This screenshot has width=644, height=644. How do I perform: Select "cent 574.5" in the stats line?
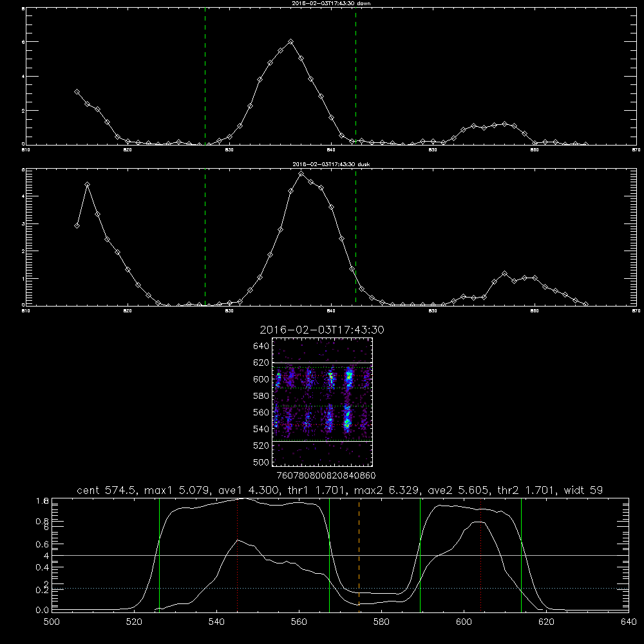(x=106, y=490)
